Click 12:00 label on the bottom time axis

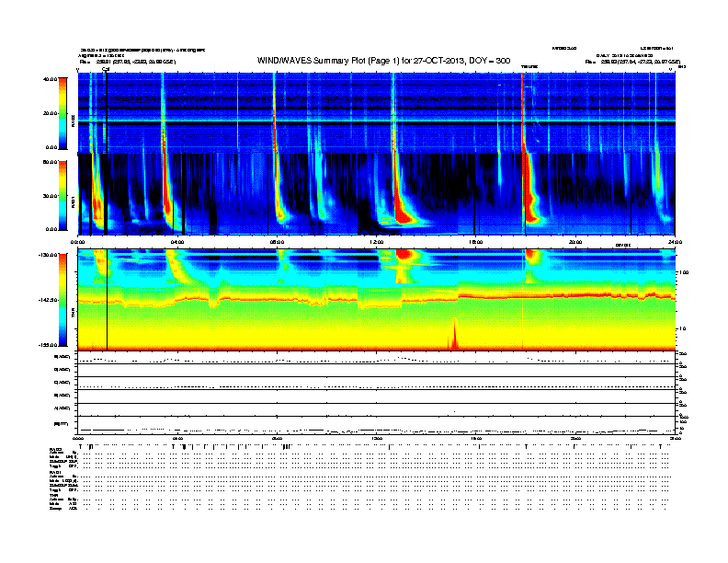point(377,438)
